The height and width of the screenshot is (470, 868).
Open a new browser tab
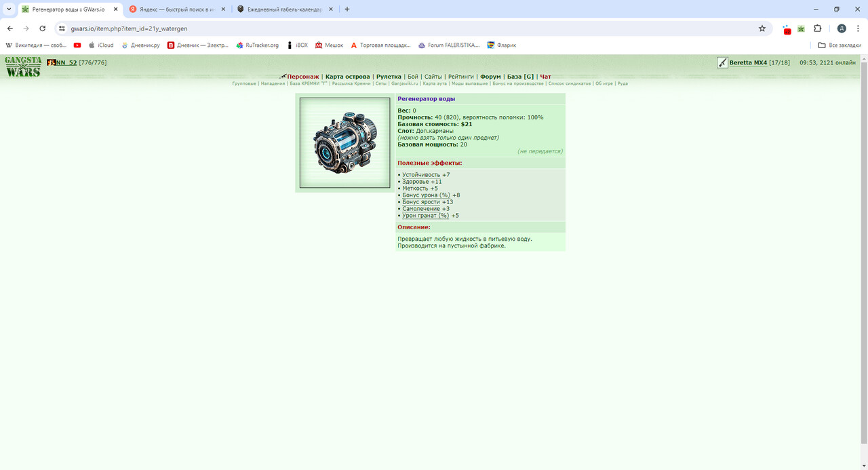pyautogui.click(x=347, y=9)
